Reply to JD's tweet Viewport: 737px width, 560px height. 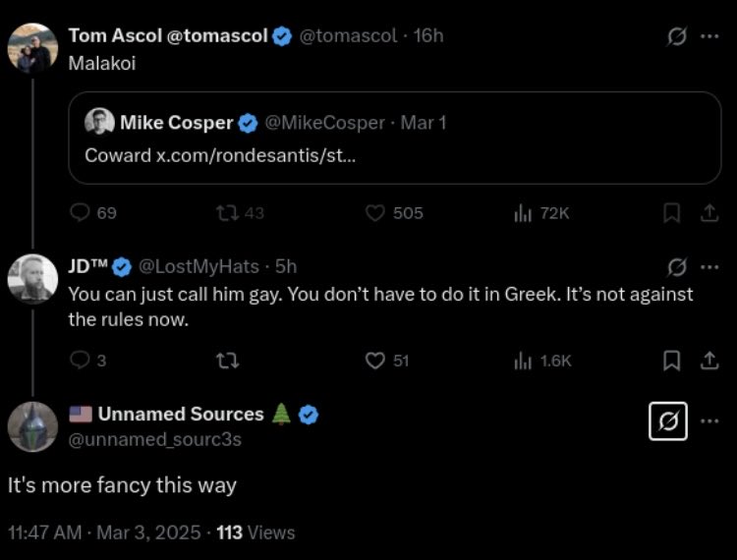point(81,361)
